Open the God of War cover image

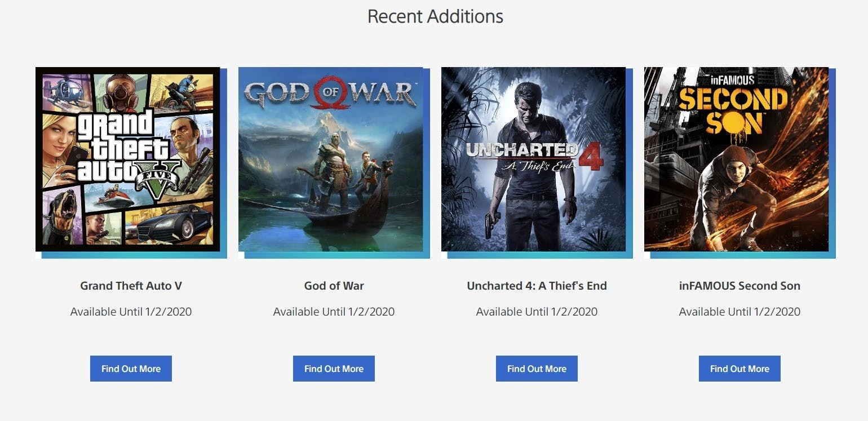331,159
